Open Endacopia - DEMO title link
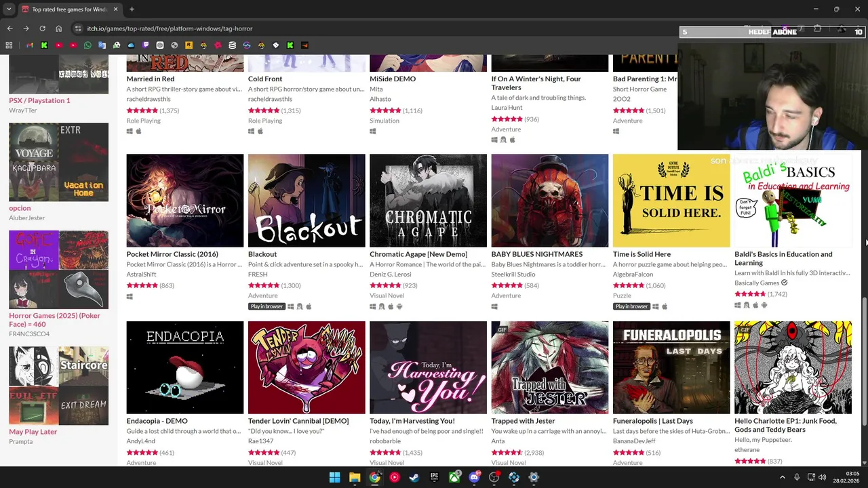 click(157, 421)
